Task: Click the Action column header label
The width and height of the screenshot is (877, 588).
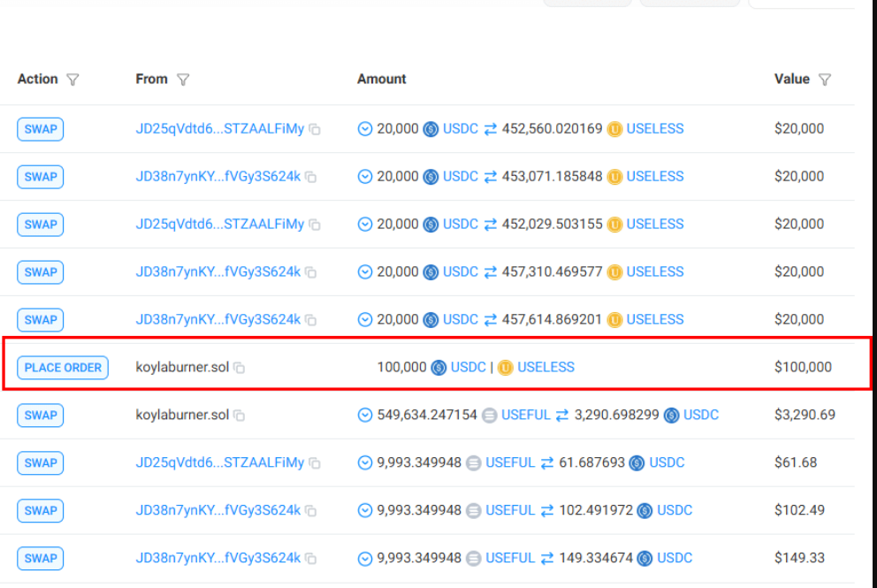Action: click(x=37, y=79)
